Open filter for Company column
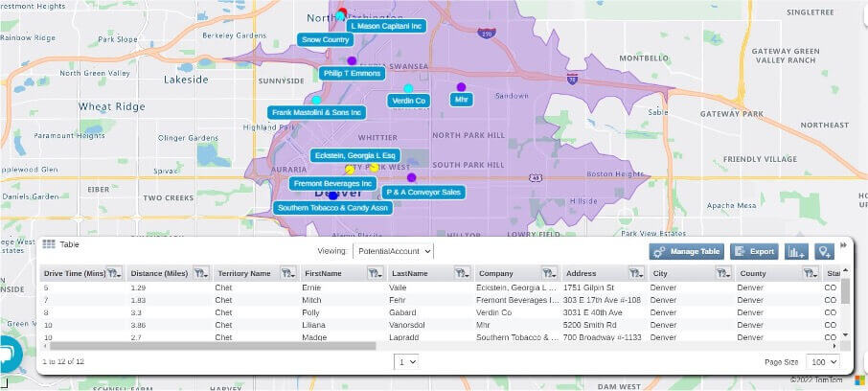868x391 pixels. click(549, 273)
